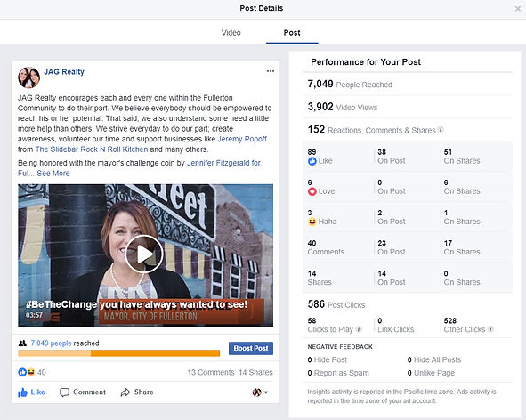This screenshot has height=420, width=526.
Task: Click the '0 Hide All Posts' feedback entry
Action: (434, 360)
